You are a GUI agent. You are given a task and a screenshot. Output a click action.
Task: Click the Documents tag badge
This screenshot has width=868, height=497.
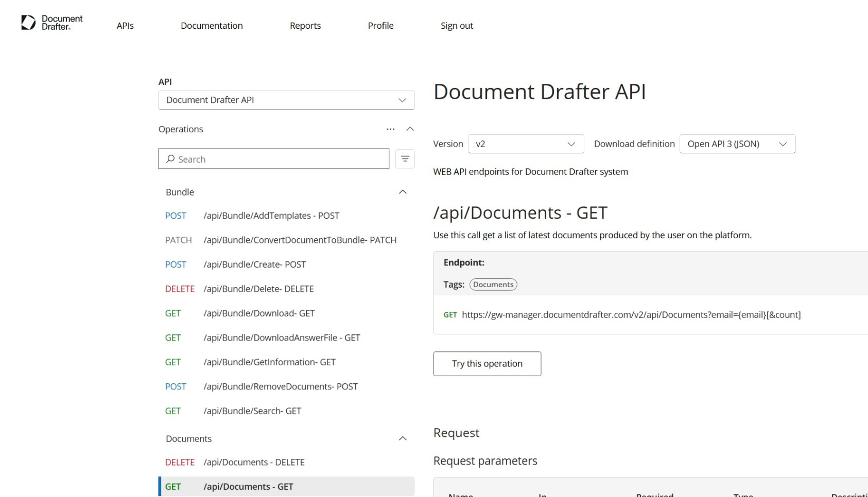coord(493,285)
